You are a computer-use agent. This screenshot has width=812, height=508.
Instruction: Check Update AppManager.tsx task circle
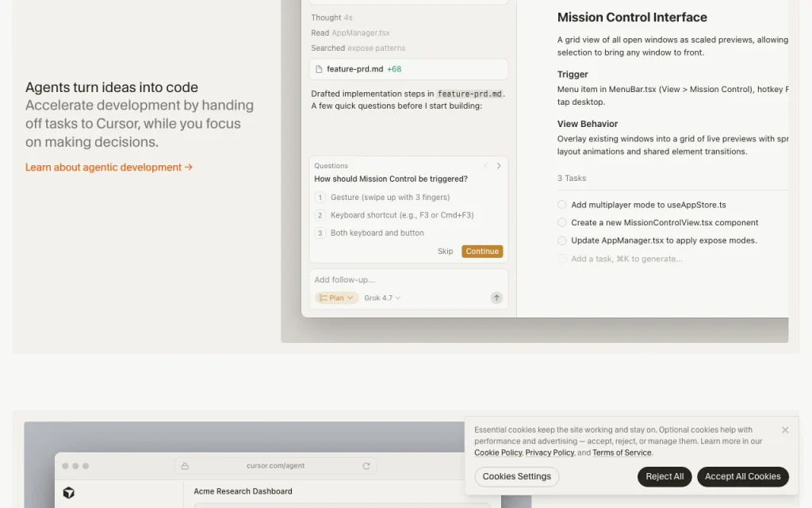561,241
